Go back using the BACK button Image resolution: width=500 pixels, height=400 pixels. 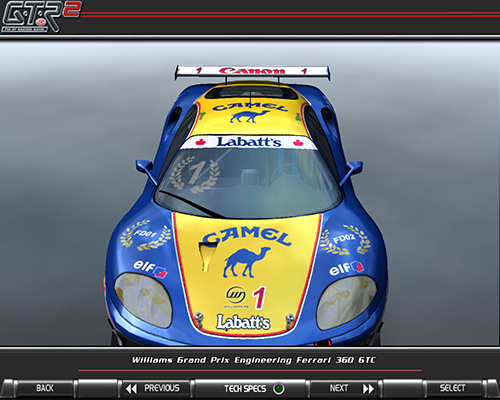45,388
